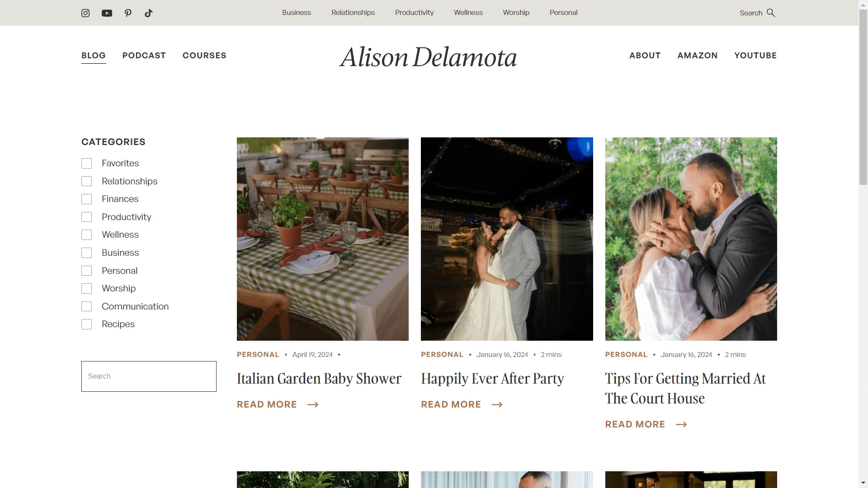
Task: Click the arrow icon on Italian Garden post
Action: [312, 404]
